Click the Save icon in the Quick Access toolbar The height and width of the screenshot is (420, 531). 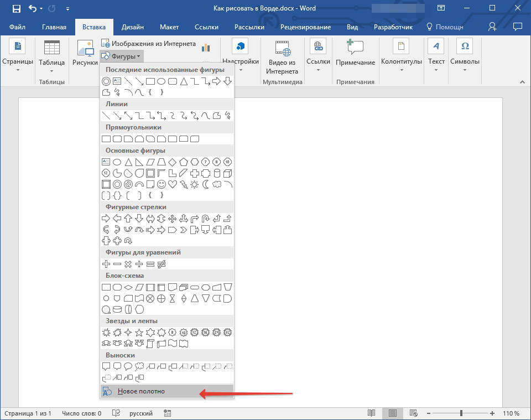pos(16,8)
